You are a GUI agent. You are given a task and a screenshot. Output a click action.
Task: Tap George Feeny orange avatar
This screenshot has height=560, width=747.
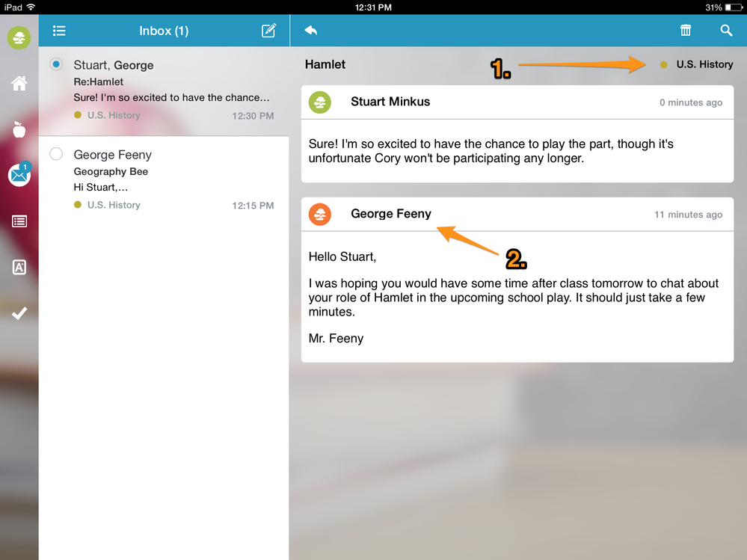[x=320, y=215]
